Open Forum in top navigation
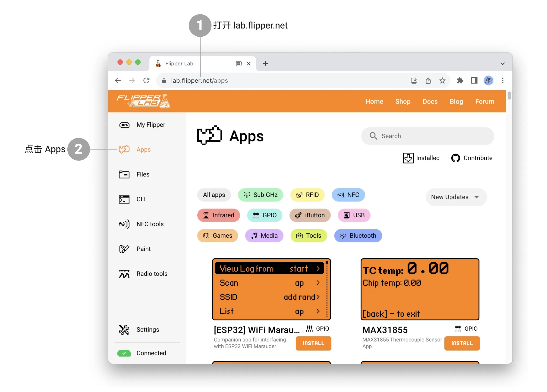Screen dimensions: 547x392 point(484,101)
